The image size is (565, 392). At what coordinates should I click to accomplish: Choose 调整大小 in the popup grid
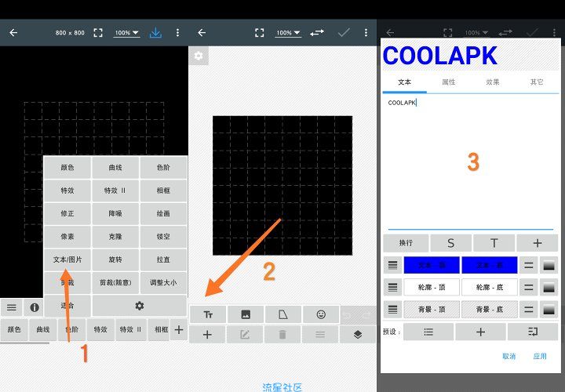click(x=163, y=282)
